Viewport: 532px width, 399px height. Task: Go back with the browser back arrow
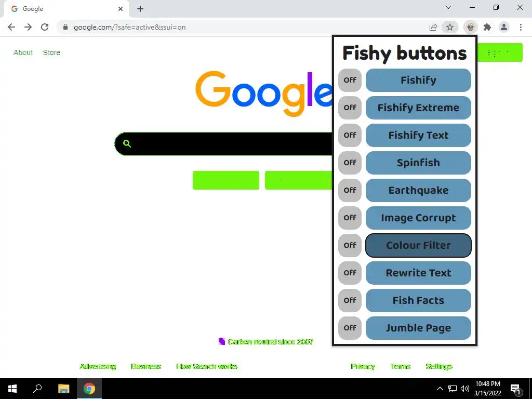[x=11, y=27]
